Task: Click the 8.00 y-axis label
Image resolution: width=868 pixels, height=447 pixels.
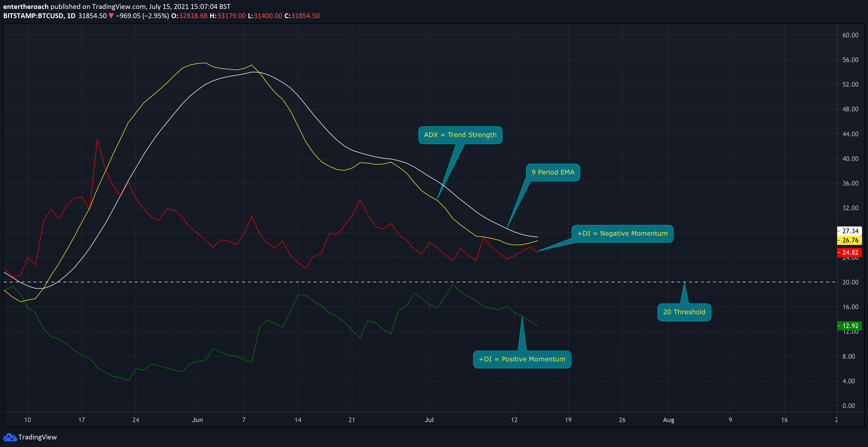Action: [x=848, y=357]
